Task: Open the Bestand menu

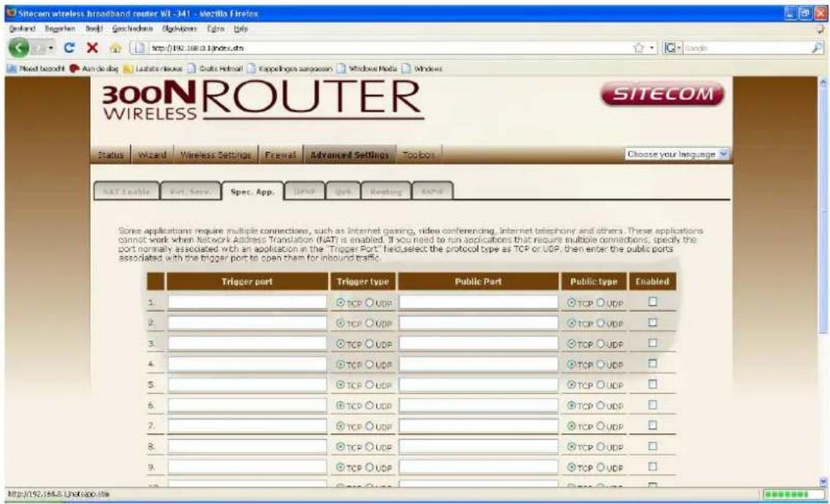Action: [20, 29]
